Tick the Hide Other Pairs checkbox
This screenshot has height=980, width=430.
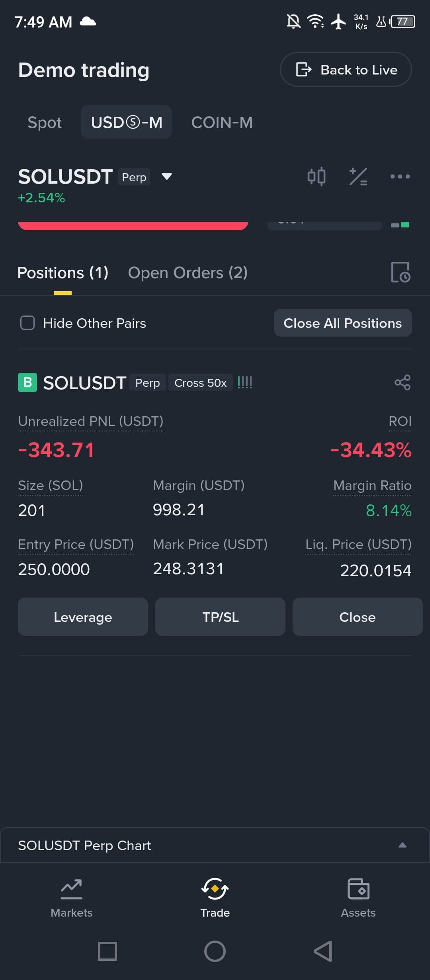[x=27, y=323]
